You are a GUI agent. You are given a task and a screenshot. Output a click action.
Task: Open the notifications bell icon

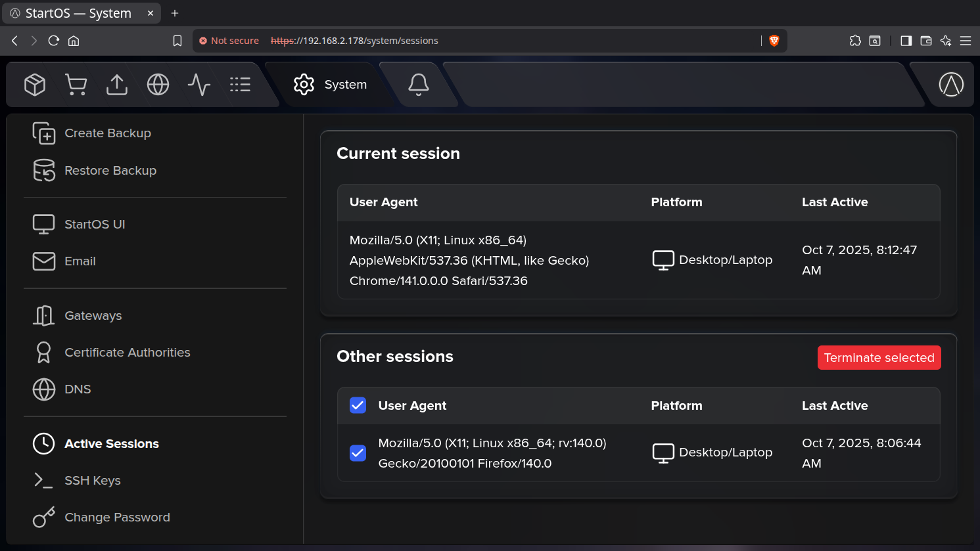point(419,84)
